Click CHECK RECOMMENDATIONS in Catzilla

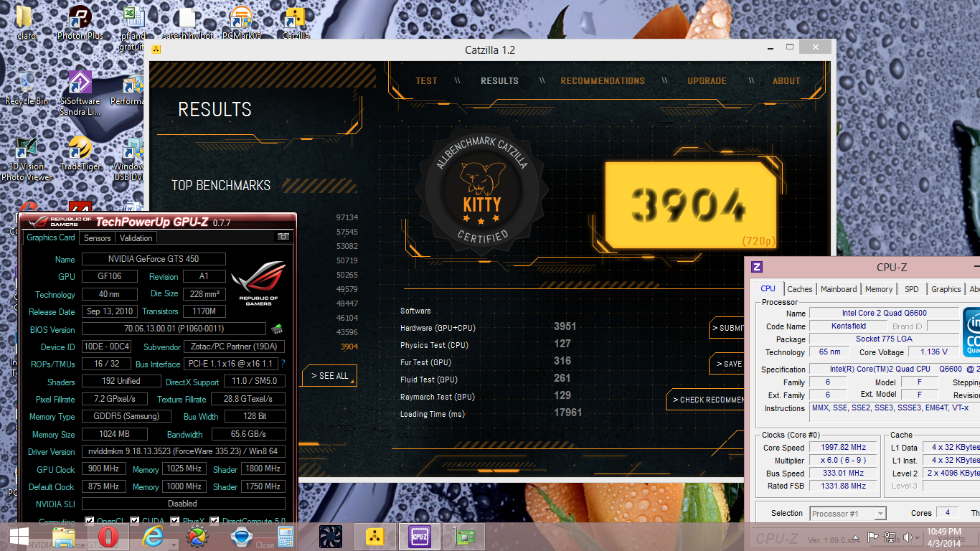click(706, 400)
